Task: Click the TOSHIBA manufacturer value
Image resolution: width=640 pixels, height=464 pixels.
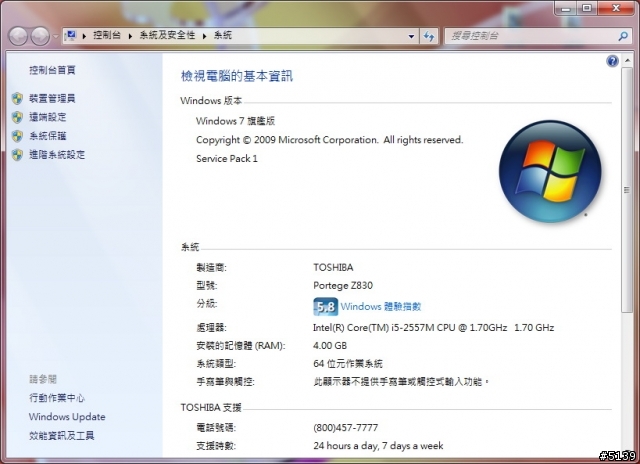Action: point(333,268)
